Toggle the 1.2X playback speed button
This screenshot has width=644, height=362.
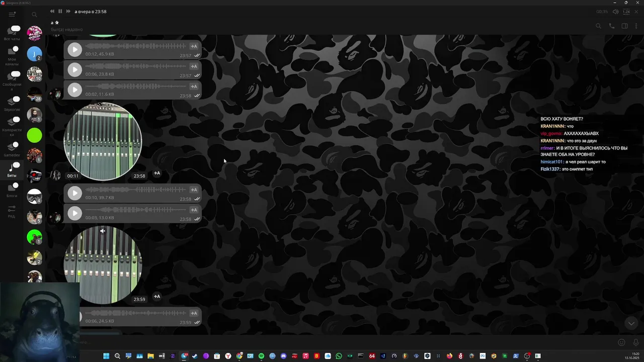[x=626, y=12]
